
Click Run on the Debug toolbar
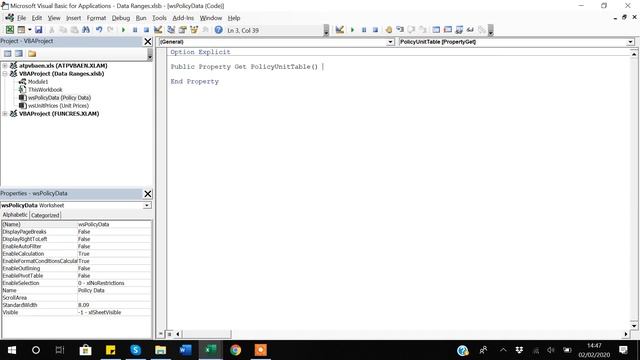[352, 30]
